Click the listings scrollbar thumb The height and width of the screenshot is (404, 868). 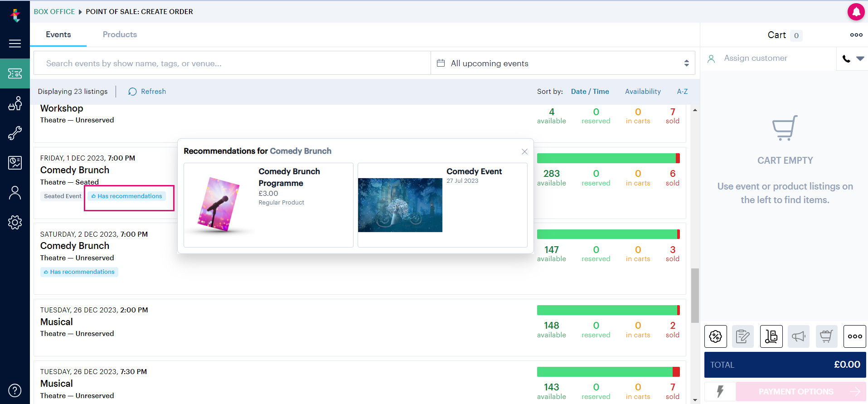[695, 295]
